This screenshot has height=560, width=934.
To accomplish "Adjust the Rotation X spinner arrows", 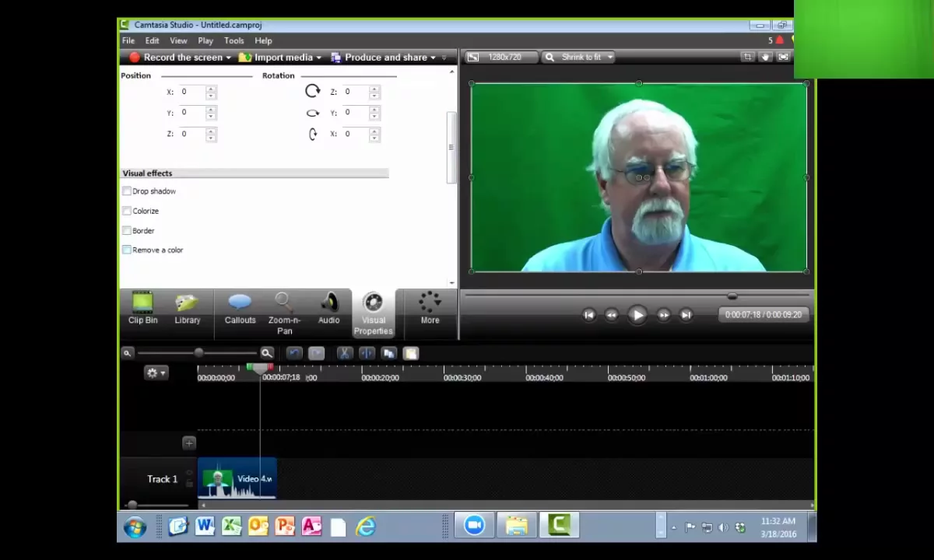I will coord(374,134).
